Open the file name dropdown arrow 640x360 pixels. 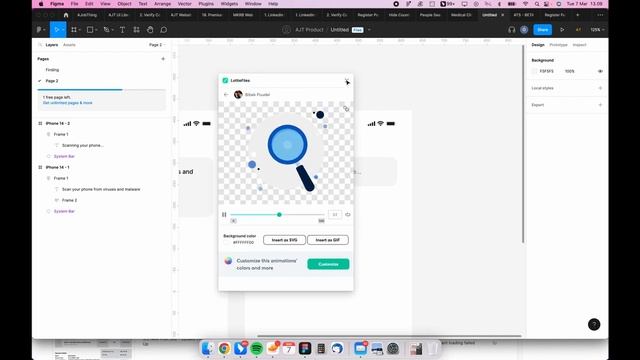pyautogui.click(x=369, y=30)
